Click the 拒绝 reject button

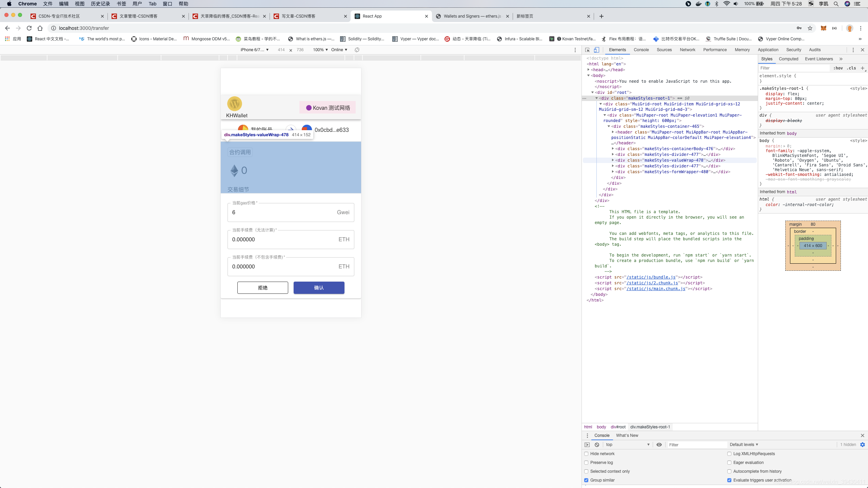pyautogui.click(x=262, y=287)
